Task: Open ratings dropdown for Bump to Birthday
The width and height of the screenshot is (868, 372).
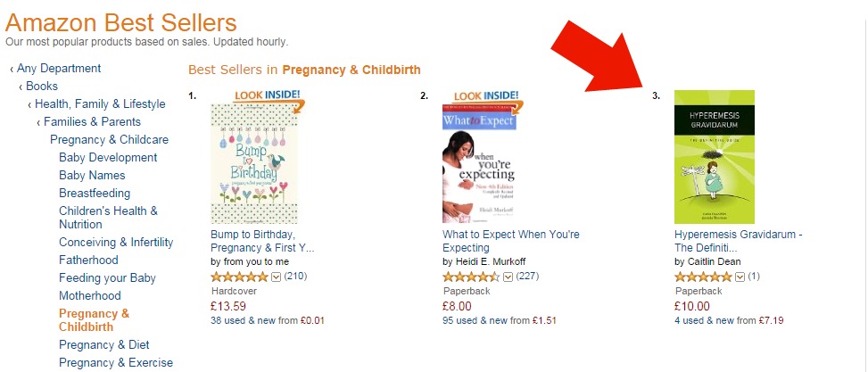Action: (277, 277)
